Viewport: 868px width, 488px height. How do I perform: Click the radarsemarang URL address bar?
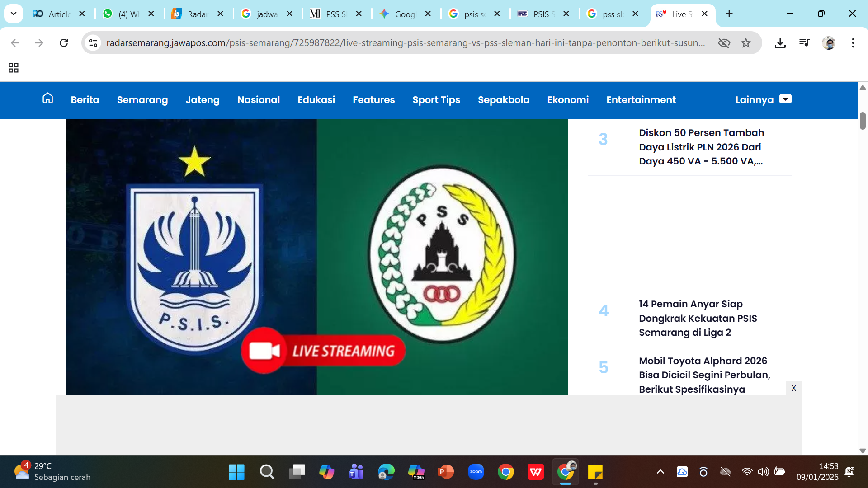click(x=406, y=43)
